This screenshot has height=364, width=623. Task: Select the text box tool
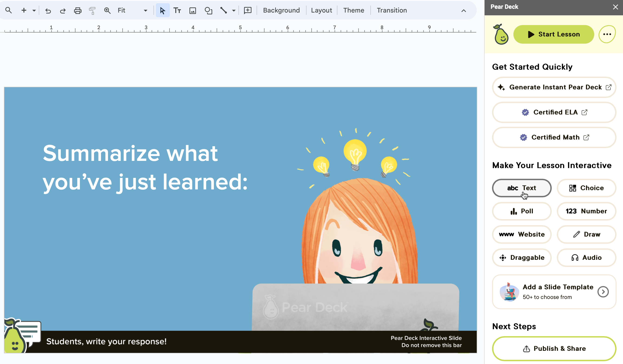pos(177,10)
